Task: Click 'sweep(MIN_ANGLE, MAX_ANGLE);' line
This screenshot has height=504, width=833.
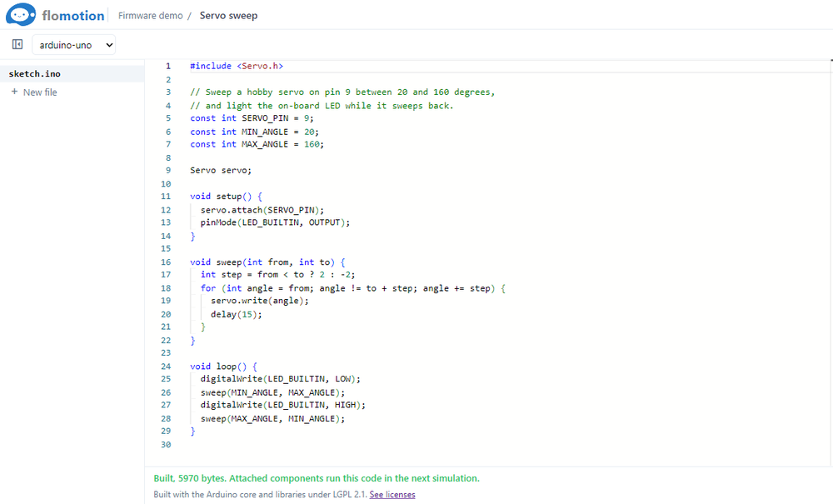Action: [272, 392]
